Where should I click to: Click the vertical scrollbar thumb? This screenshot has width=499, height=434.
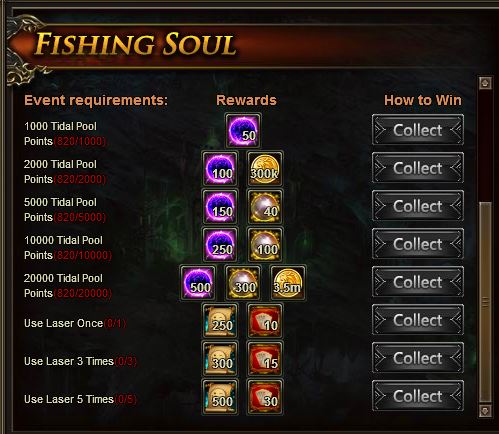[x=485, y=302]
